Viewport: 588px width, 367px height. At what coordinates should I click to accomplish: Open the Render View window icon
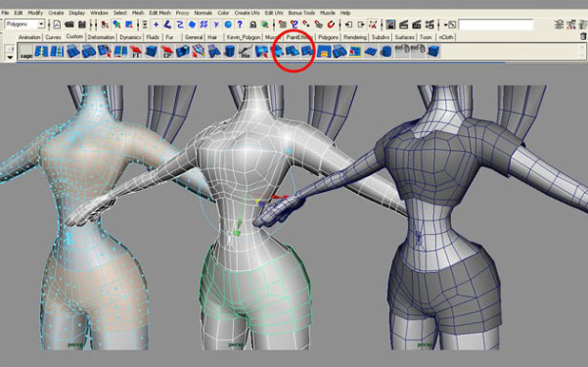(x=391, y=25)
